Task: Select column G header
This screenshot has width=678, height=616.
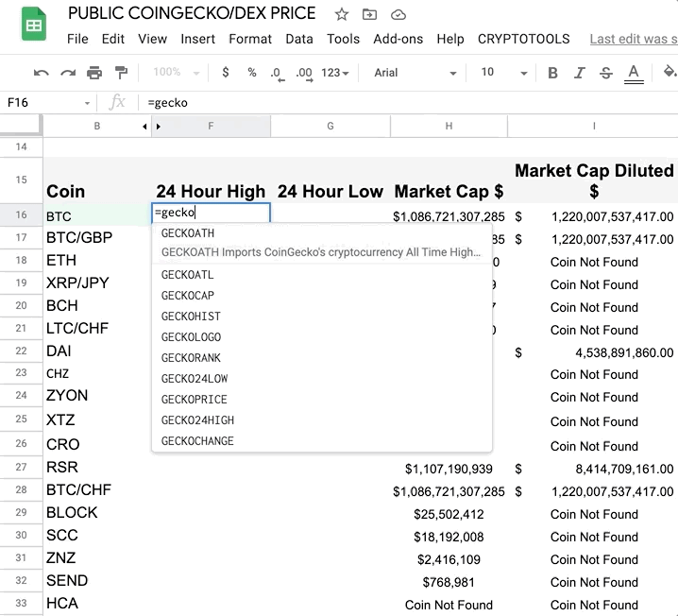Action: coord(331,127)
